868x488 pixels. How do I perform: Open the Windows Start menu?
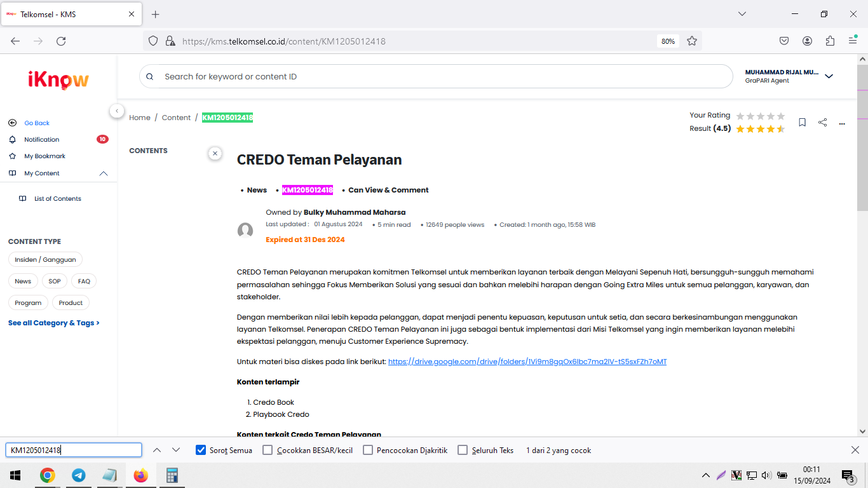(15, 475)
